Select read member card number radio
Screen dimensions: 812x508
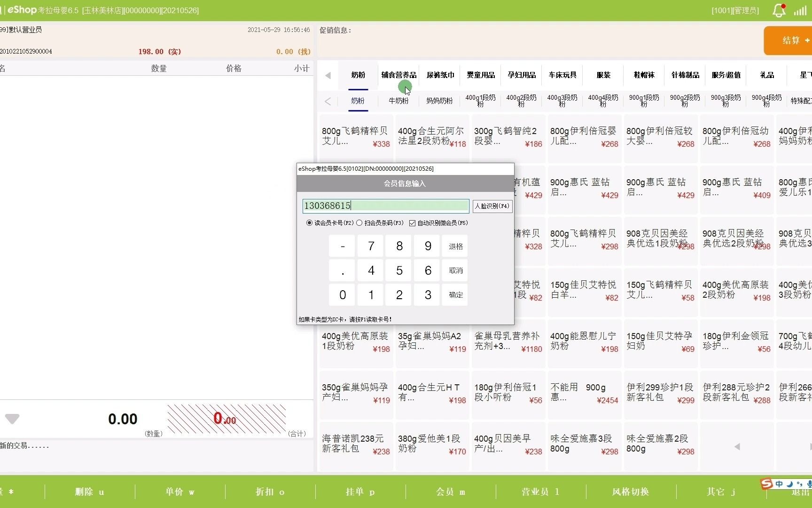[x=309, y=222]
